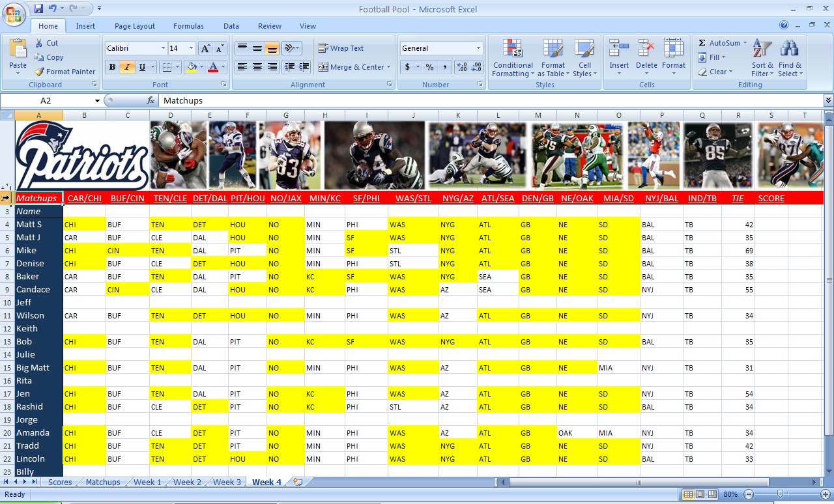The height and width of the screenshot is (504, 834).
Task: Toggle bold formatting
Action: tap(111, 68)
